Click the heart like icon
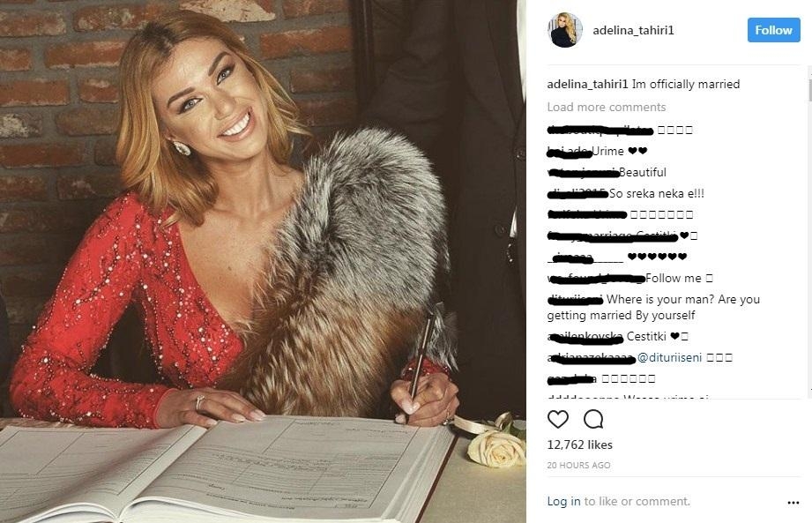812x523 pixels. (x=558, y=419)
